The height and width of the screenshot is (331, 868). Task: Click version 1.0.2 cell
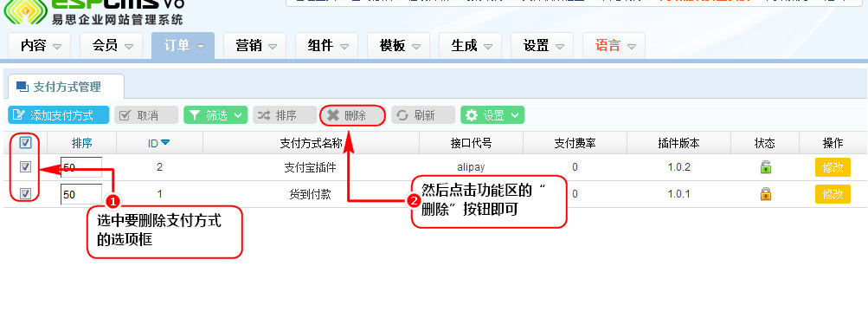coord(678,167)
